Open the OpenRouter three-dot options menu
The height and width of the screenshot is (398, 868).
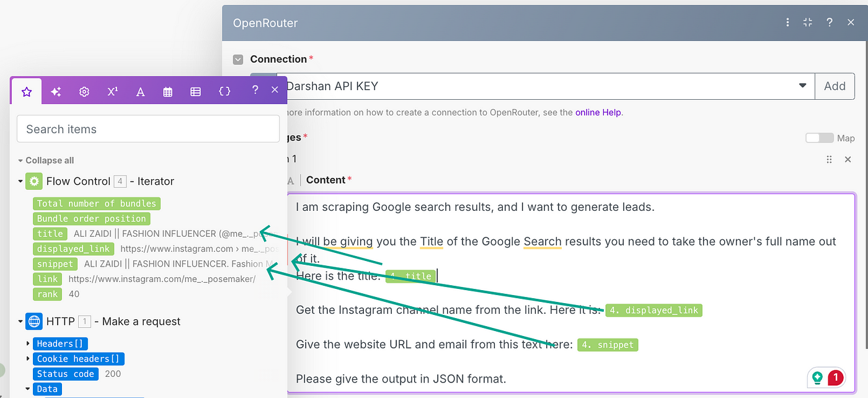coord(787,22)
